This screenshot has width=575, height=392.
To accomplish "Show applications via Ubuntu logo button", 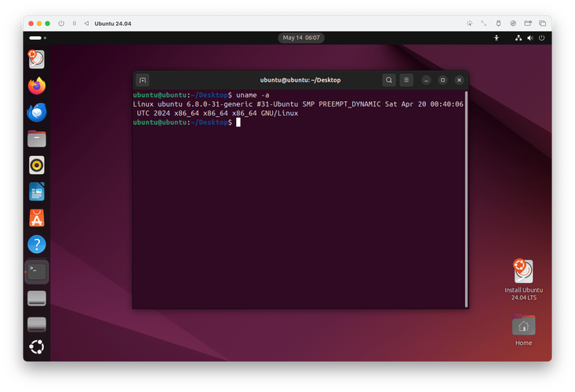I will (37, 347).
